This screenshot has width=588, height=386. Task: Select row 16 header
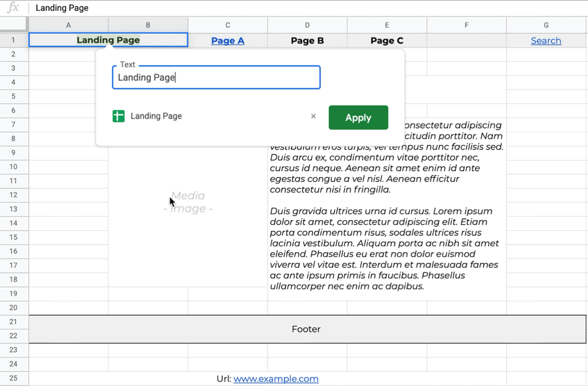click(x=13, y=251)
